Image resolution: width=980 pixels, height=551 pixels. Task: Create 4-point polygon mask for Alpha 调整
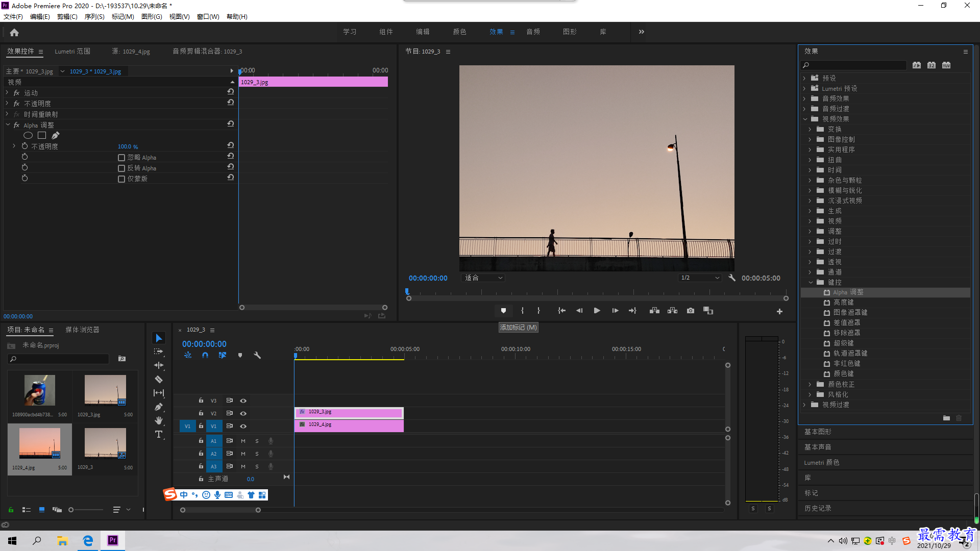coord(42,135)
